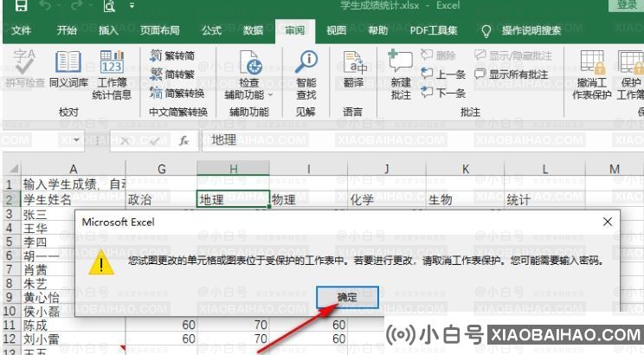Viewport: 644px width, 355px height.
Task: Toggle 显示所有批注 show all comments
Action: 511,74
